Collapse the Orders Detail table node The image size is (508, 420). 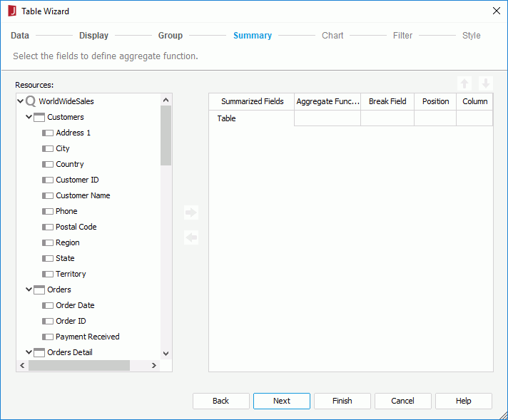tap(29, 352)
